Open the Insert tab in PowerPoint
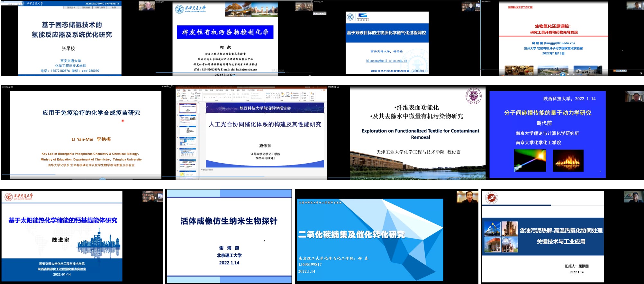Viewport: 644px width, 284px height. (189, 90)
